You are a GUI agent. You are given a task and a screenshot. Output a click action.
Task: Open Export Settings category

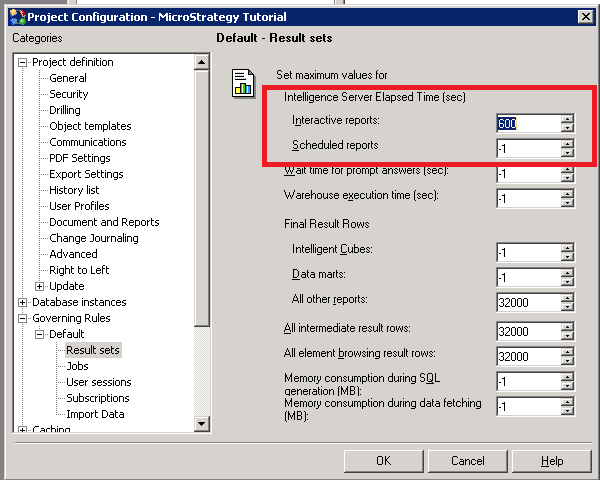86,174
